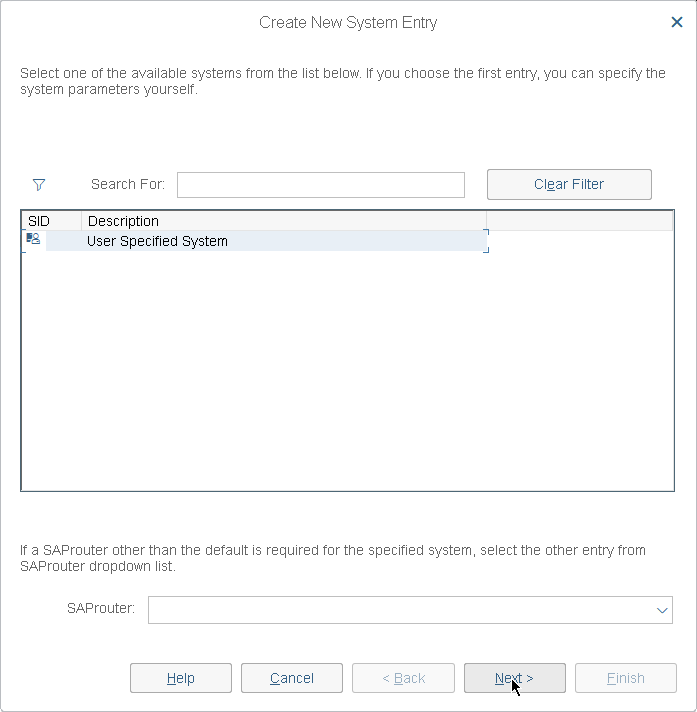
Task: Proceed with the Next button
Action: (x=514, y=678)
